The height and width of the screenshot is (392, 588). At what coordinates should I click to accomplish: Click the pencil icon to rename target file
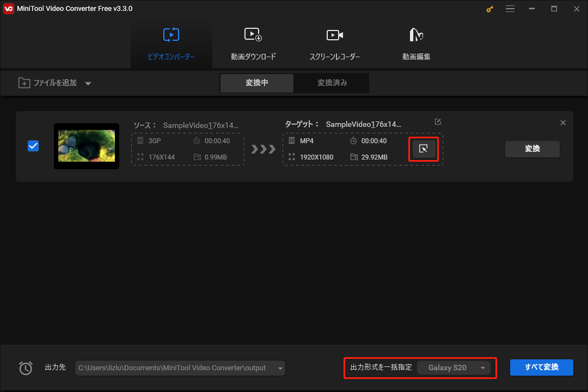[438, 121]
